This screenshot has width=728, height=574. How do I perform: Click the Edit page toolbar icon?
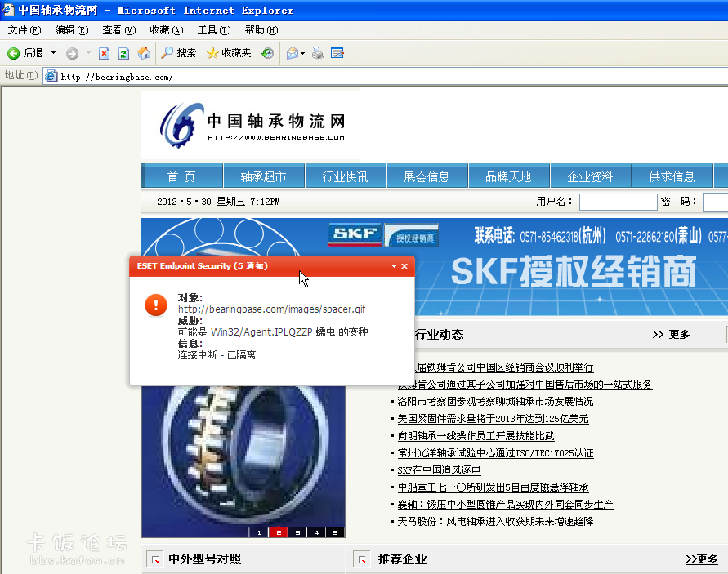coord(337,53)
